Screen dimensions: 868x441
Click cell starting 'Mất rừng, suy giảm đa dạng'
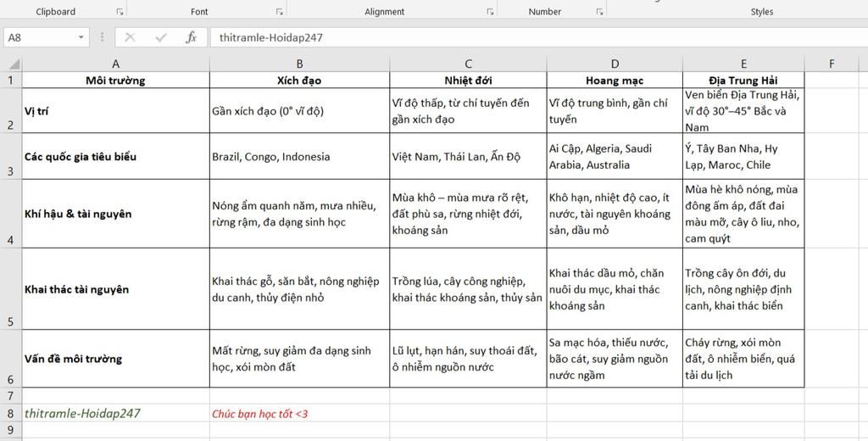299,358
